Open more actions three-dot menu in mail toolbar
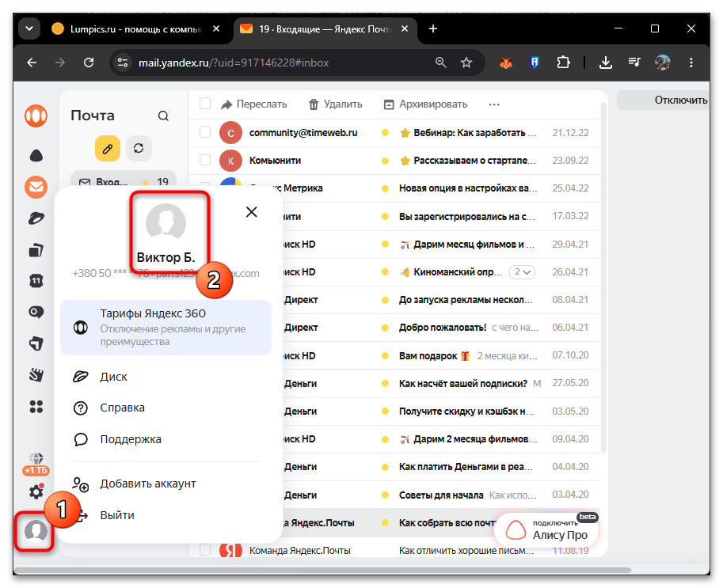Screen dimensions: 723x588 494,104
